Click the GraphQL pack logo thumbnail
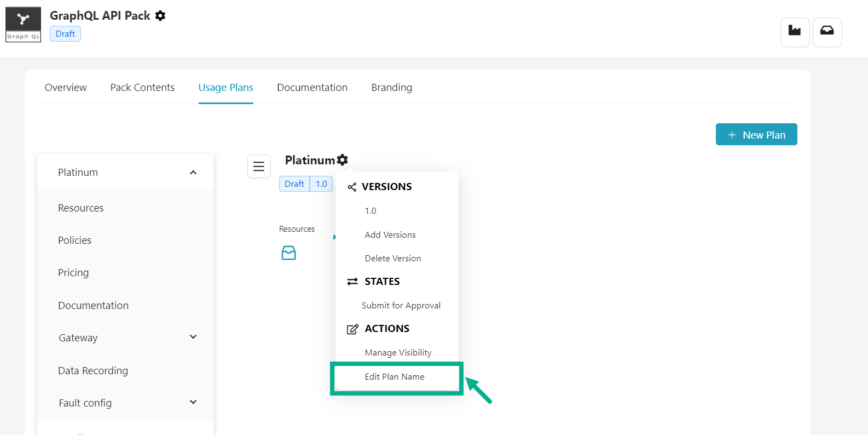 click(23, 25)
